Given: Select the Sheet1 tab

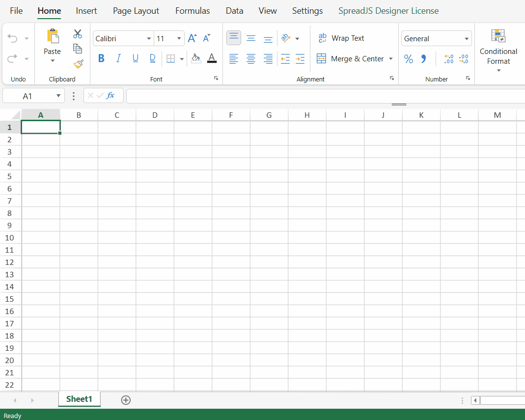Looking at the screenshot, I should [80, 399].
